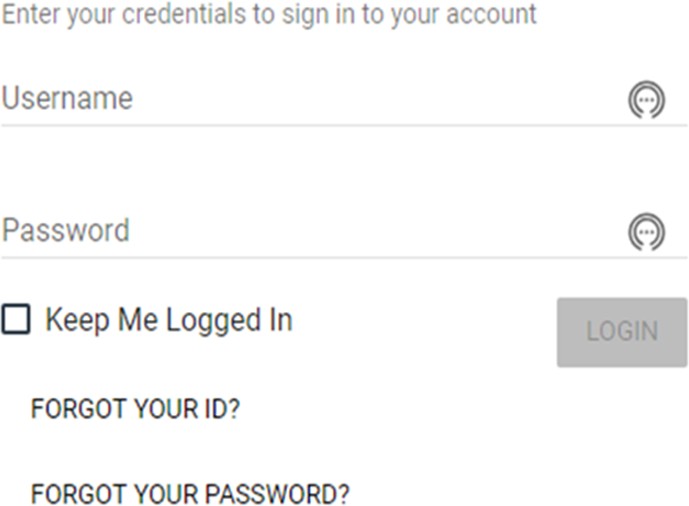Click the password manager icon in Username field
The width and height of the screenshot is (689, 506).
click(x=646, y=100)
